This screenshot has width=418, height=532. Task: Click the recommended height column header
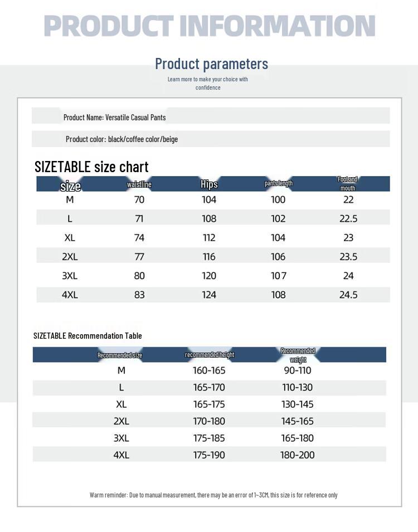210,355
